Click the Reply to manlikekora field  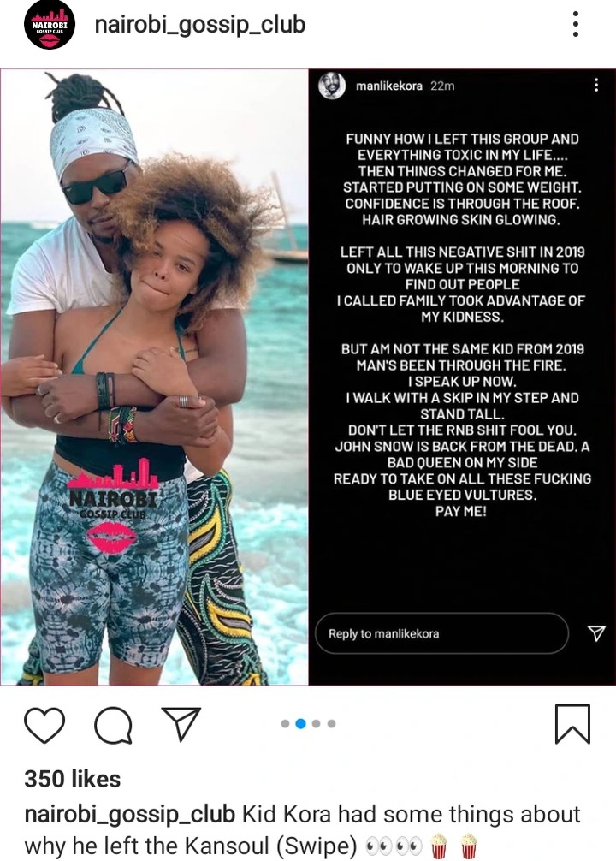pos(441,633)
